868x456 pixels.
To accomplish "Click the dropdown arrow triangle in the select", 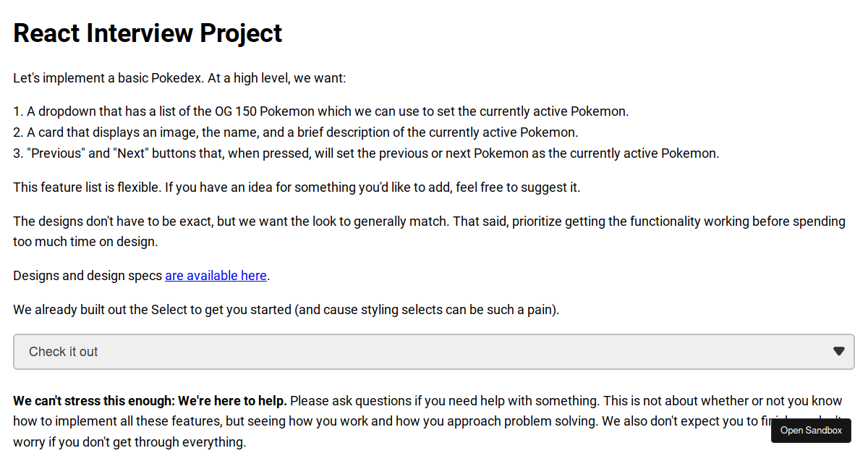I will tap(839, 351).
